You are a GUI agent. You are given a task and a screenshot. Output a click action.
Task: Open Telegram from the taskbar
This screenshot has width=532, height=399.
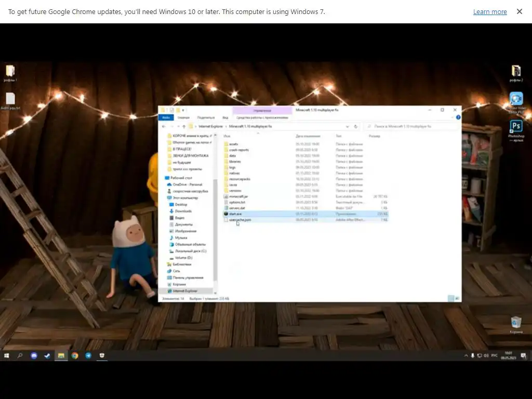[x=88, y=355]
